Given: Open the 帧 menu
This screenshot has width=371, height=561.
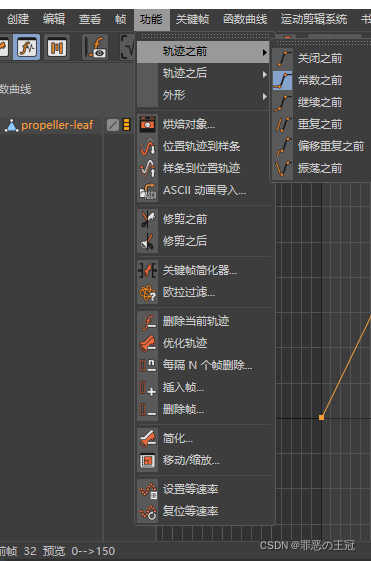Looking at the screenshot, I should point(121,19).
